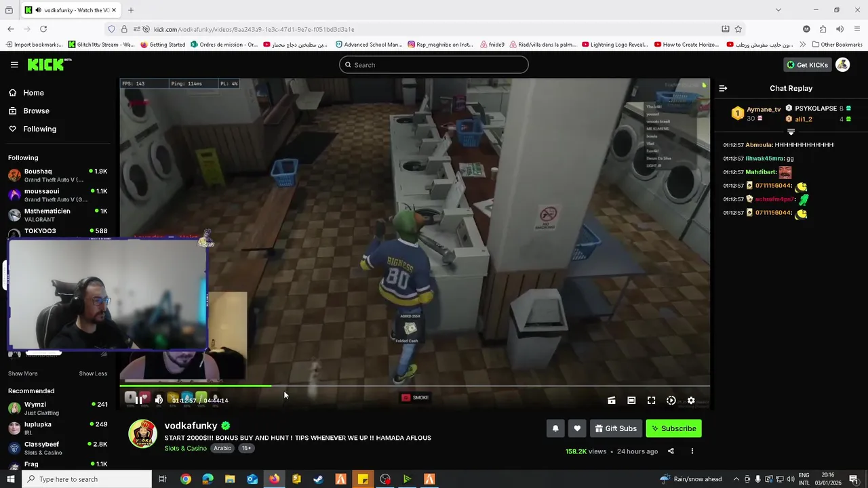Expand the chat leaderboard chevron
This screenshot has width=868, height=488.
[791, 132]
